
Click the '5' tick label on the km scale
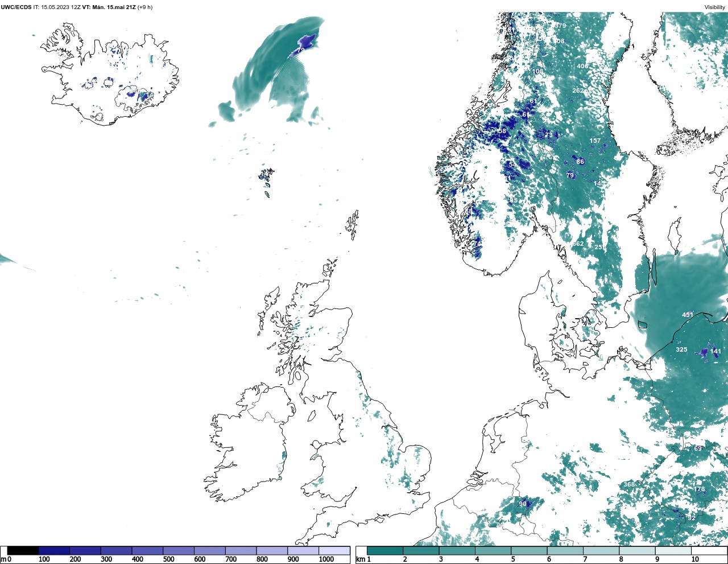[x=513, y=559]
